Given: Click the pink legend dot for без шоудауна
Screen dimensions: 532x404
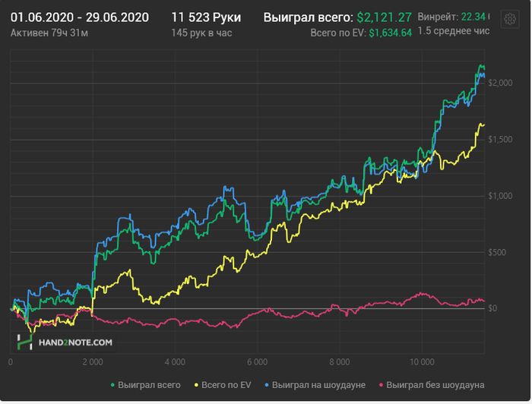Looking at the screenshot, I should tap(381, 385).
